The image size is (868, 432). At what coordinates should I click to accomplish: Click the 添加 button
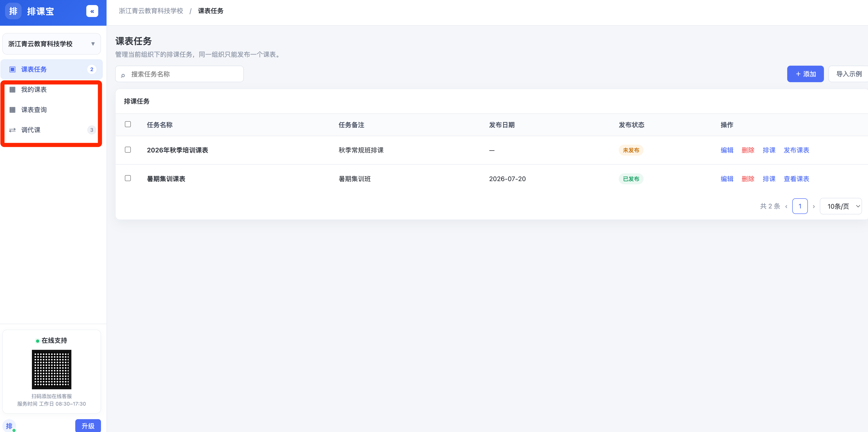[x=805, y=74]
